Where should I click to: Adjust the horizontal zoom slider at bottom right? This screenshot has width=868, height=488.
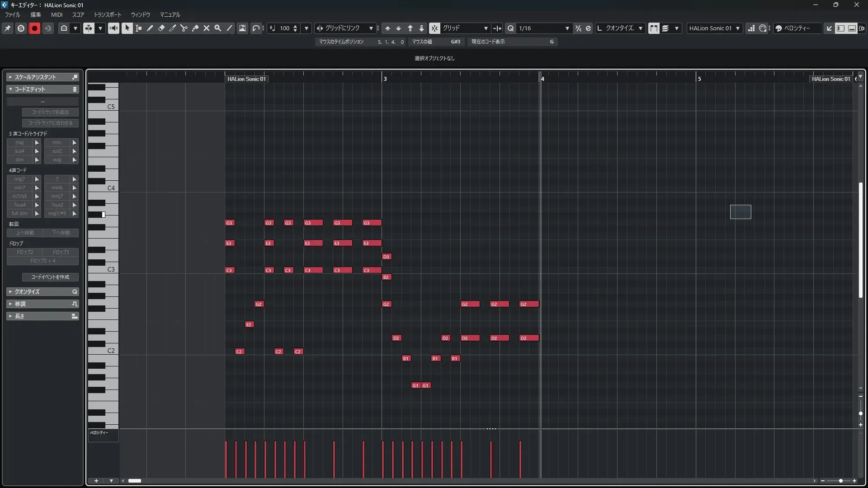click(x=840, y=481)
